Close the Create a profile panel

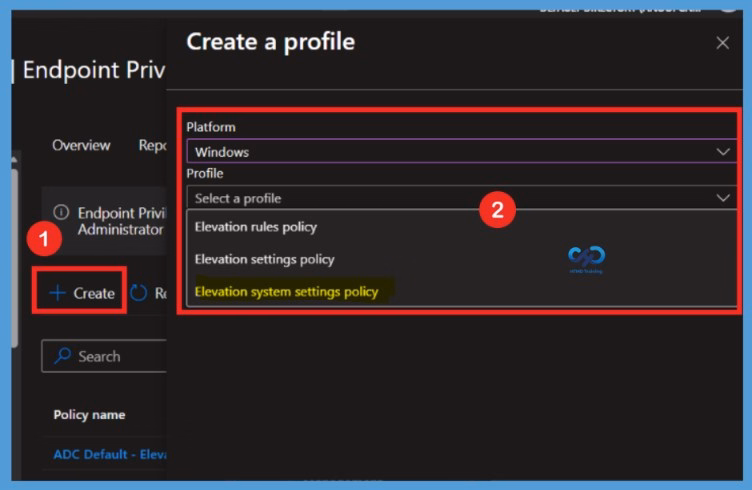tap(722, 43)
